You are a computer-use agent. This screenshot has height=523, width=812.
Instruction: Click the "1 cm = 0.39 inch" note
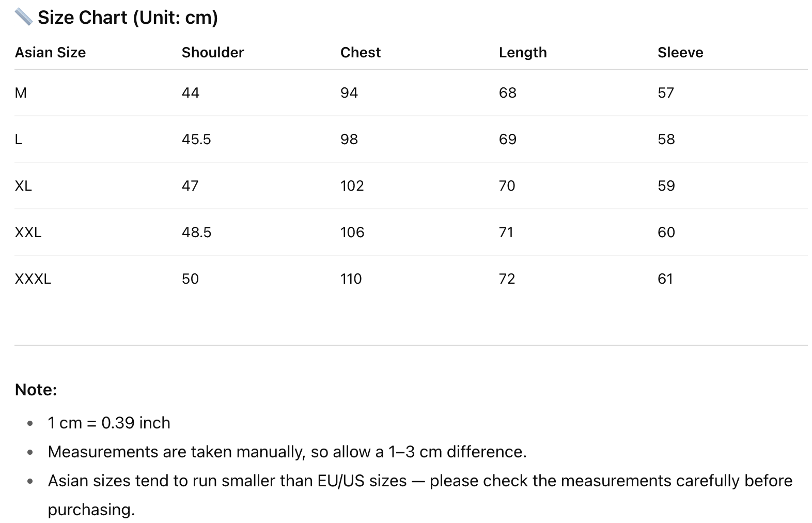(x=109, y=423)
